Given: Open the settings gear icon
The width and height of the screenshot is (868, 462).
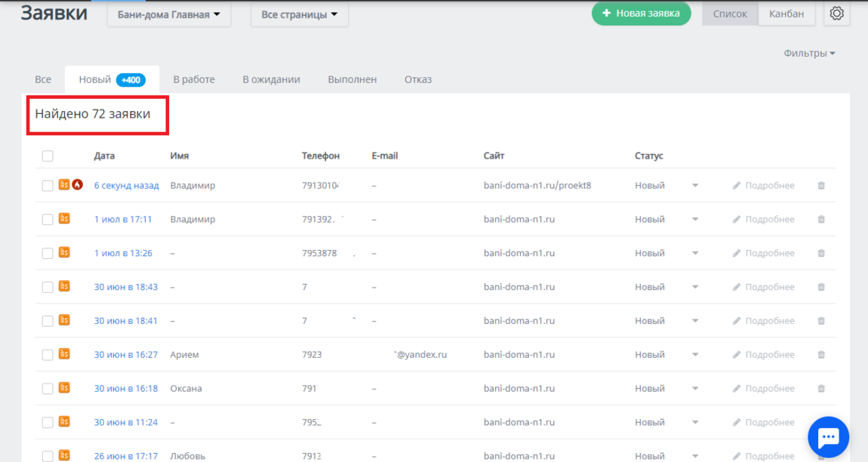Looking at the screenshot, I should [x=836, y=14].
